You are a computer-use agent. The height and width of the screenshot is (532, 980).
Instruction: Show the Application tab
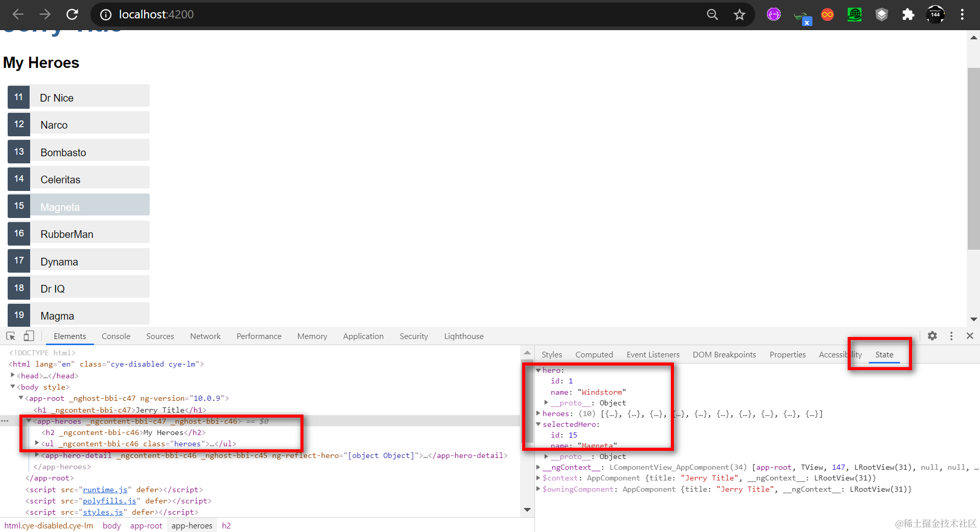coord(363,336)
